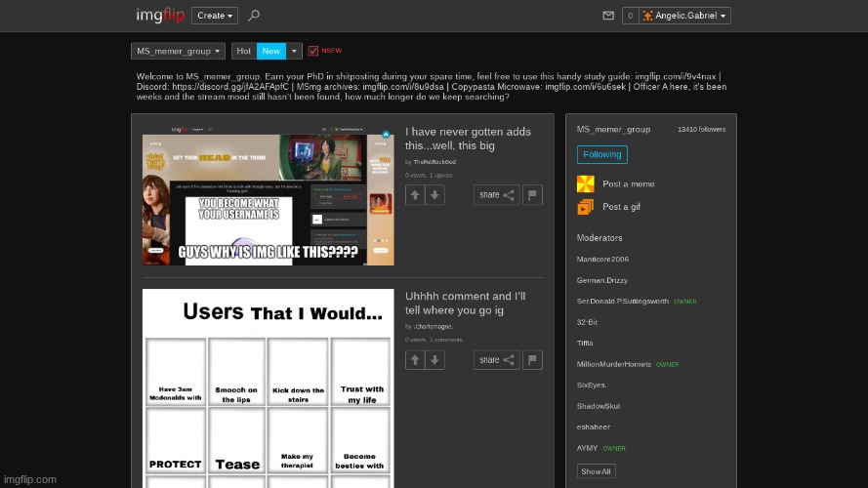Open the sort options arrow beside New

pyautogui.click(x=294, y=51)
